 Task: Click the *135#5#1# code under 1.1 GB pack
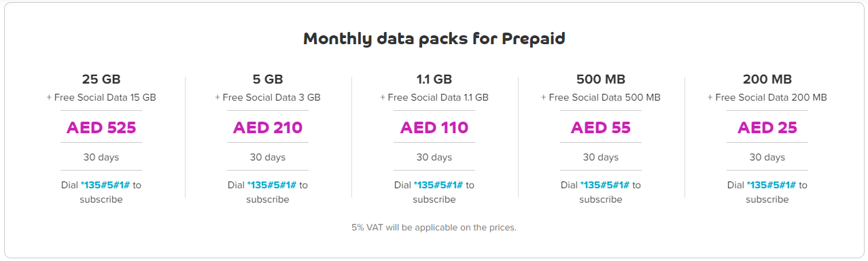coord(438,185)
